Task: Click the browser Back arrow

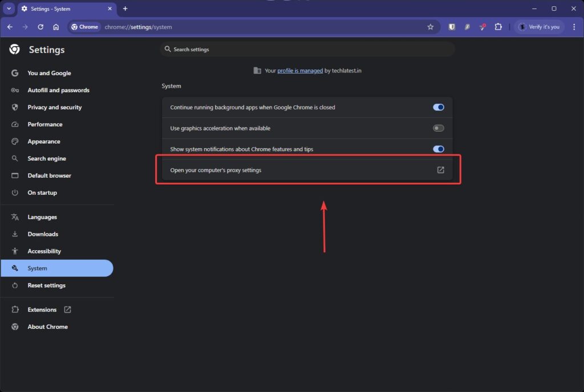Action: pyautogui.click(x=10, y=27)
